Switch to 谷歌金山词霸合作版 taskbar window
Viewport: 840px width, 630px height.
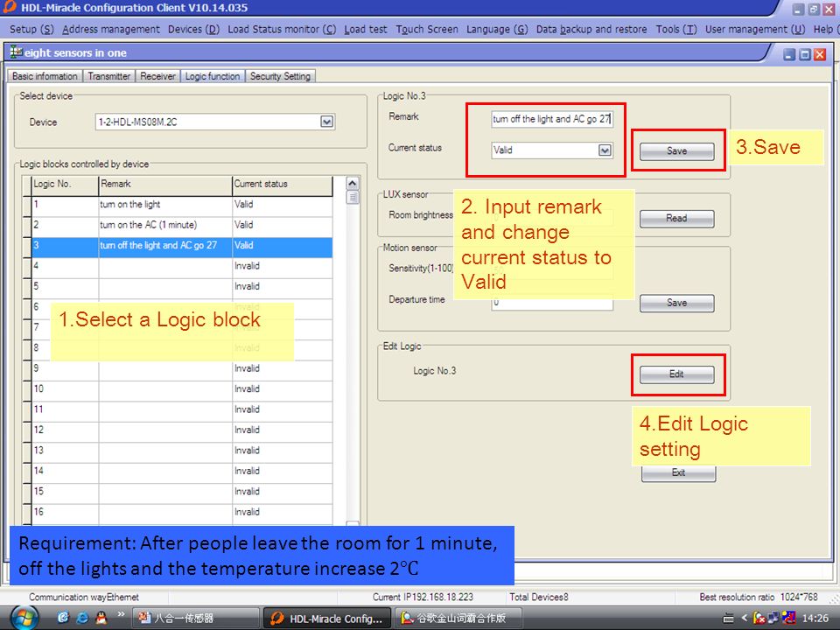point(459,619)
